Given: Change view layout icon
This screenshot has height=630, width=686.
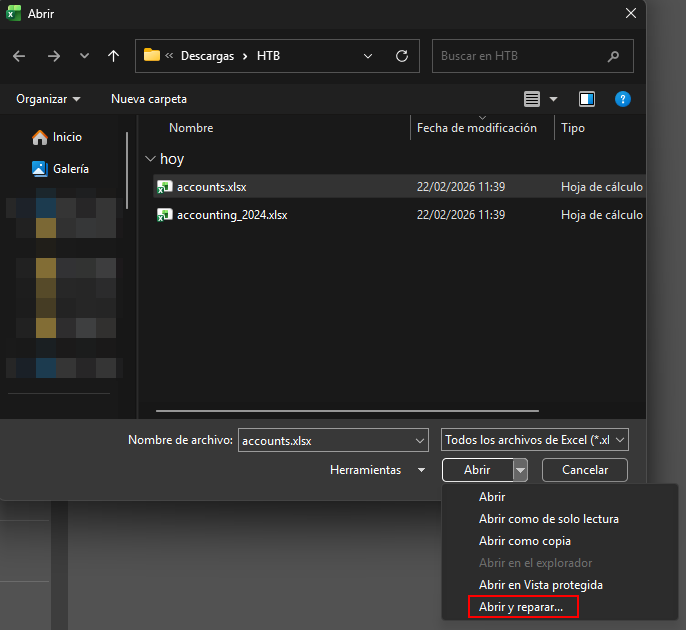Looking at the screenshot, I should [532, 99].
